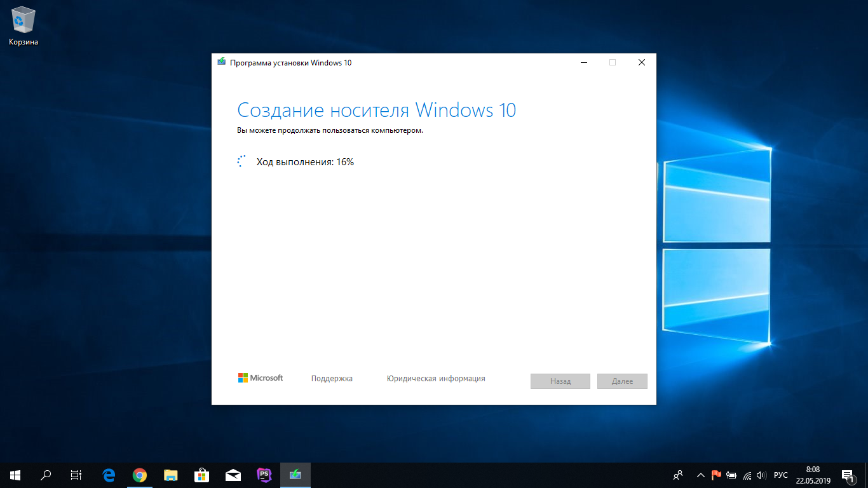The width and height of the screenshot is (868, 488).
Task: Switch input language via РУС indicator
Action: point(781,475)
